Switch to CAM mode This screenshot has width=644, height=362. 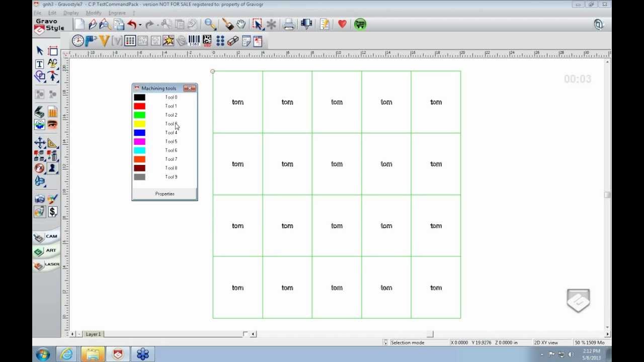46,237
